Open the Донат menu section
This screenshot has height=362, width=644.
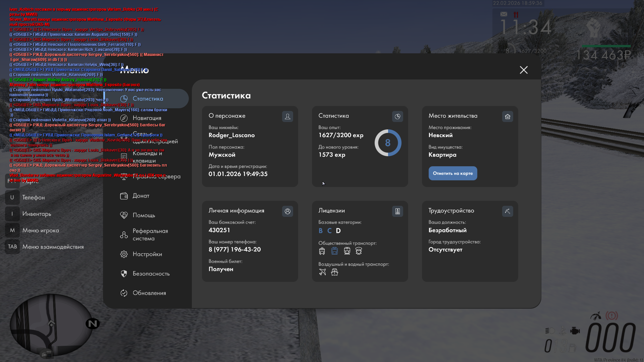pyautogui.click(x=141, y=196)
